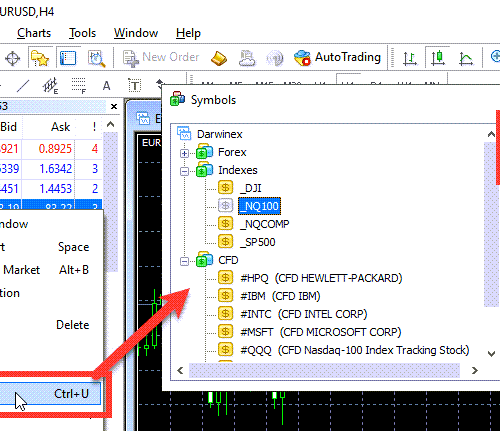Select #INTC CFD Intel Corp

tap(304, 314)
